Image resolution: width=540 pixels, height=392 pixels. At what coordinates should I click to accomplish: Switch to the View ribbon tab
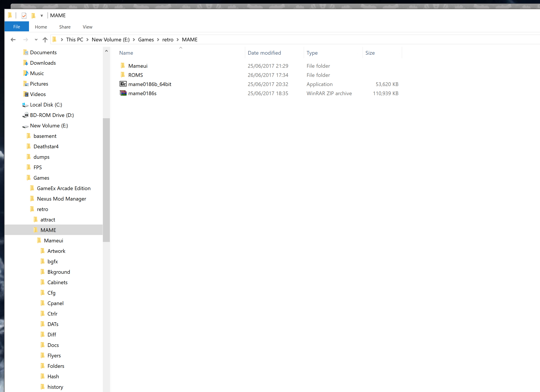(87, 27)
